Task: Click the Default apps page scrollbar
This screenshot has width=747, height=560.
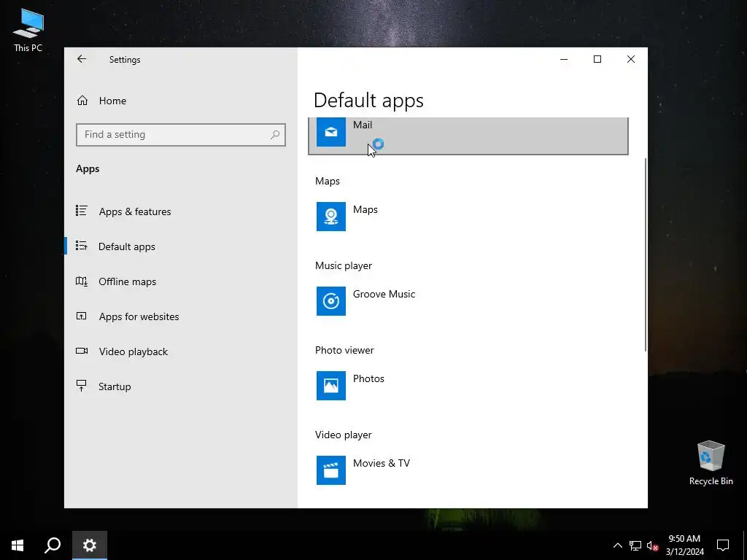Action: 645,254
